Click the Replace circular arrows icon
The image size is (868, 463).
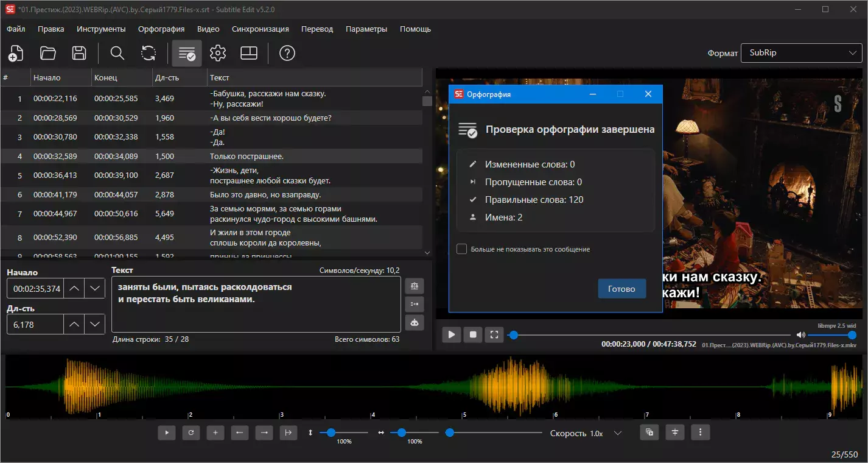149,53
